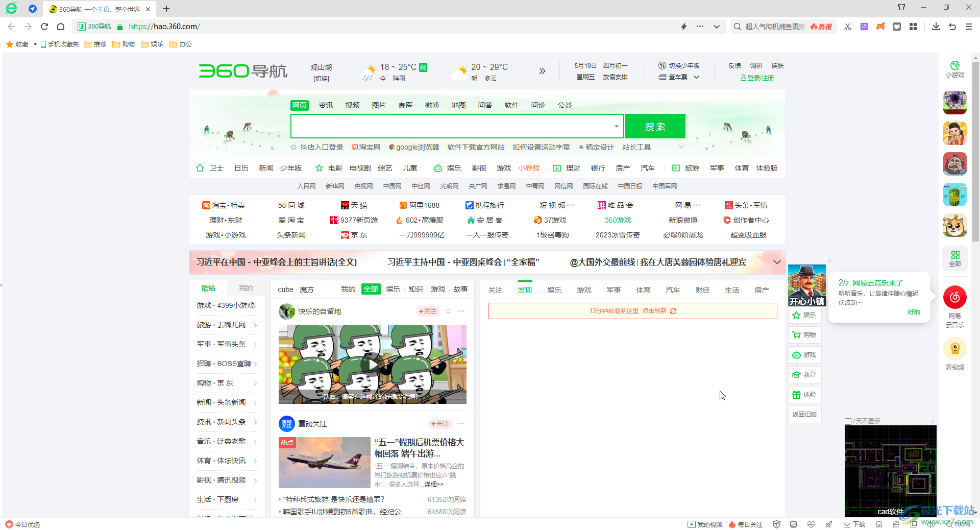Viewport: 980px width, 530px height.
Task: Click the 360导航 logo
Action: tap(243, 70)
